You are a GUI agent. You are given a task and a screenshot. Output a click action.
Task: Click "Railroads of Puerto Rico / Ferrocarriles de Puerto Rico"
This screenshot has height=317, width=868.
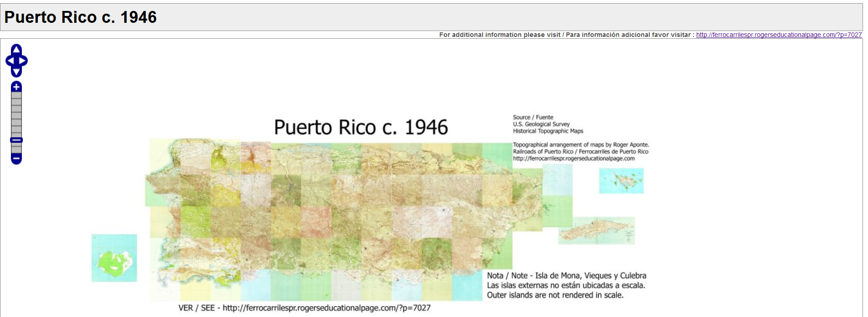[580, 151]
